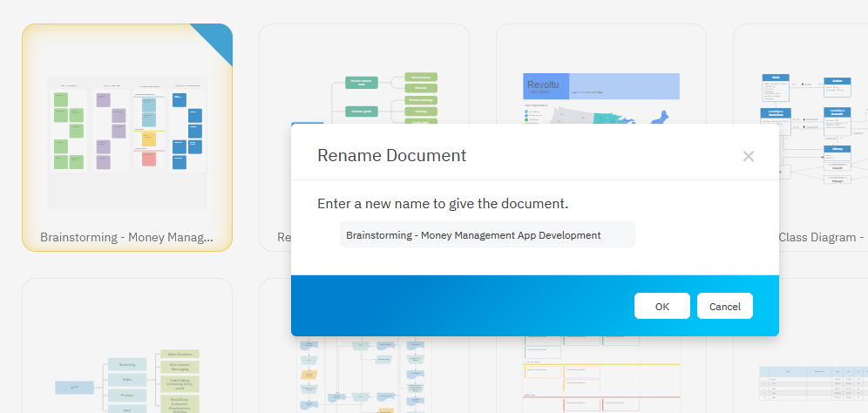Screen dimensions: 868x413
Task: Click the truncated "Re..." caption of second card
Action: (283, 237)
